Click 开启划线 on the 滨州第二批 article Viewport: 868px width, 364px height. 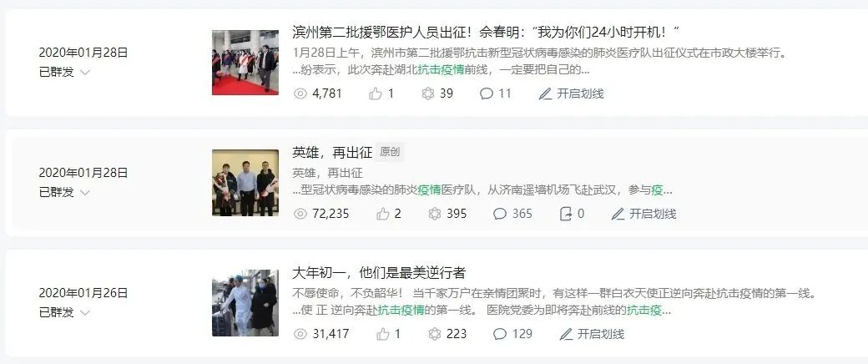click(571, 94)
